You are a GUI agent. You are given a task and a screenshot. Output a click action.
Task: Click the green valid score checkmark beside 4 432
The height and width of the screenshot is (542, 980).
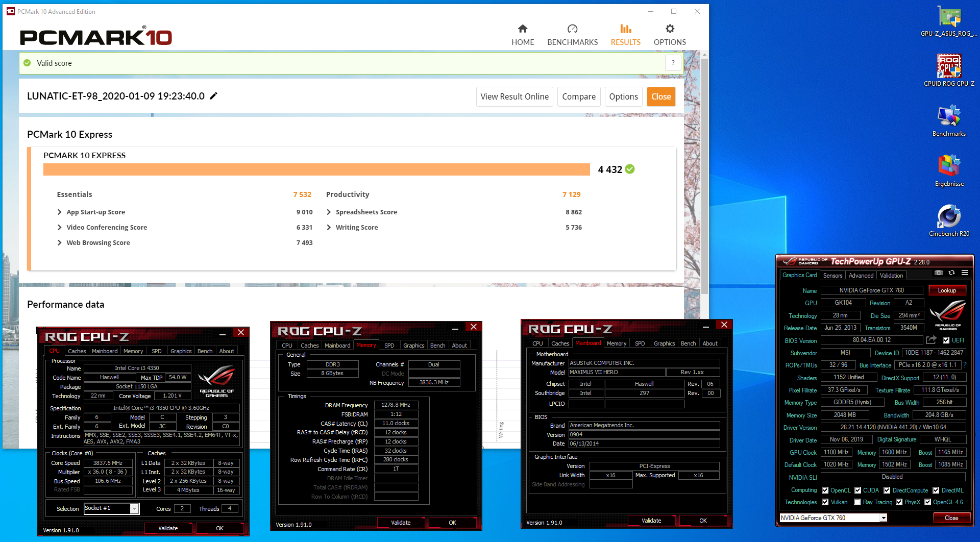tap(630, 169)
